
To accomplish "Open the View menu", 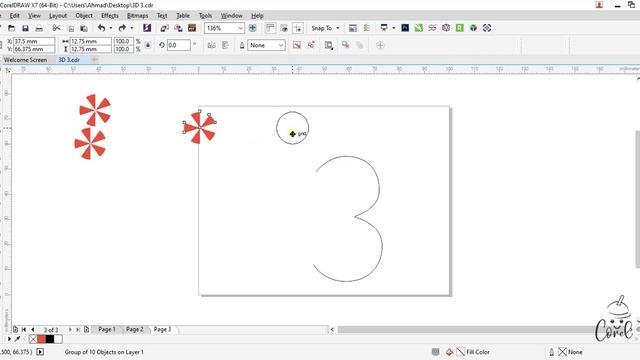I will 34,16.
